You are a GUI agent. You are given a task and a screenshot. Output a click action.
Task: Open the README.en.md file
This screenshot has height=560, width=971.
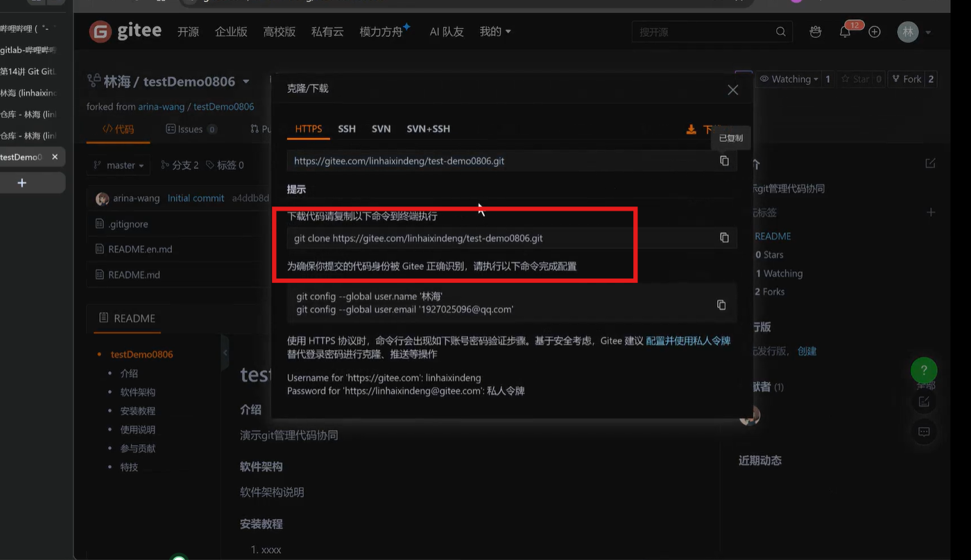(x=140, y=250)
